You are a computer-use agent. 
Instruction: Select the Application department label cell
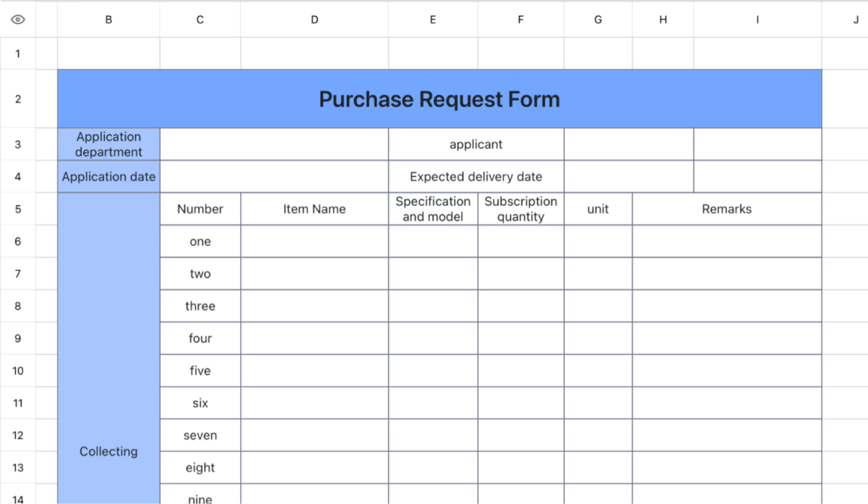[108, 145]
